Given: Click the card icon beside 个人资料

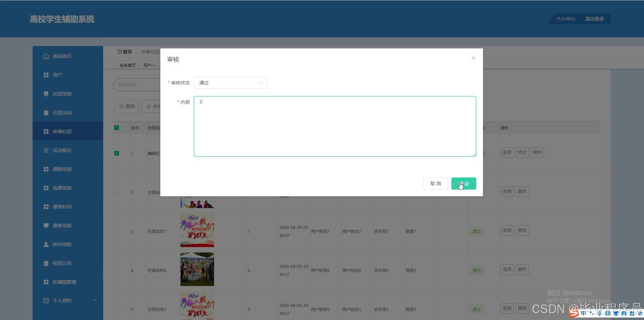Looking at the screenshot, I should (x=46, y=301).
